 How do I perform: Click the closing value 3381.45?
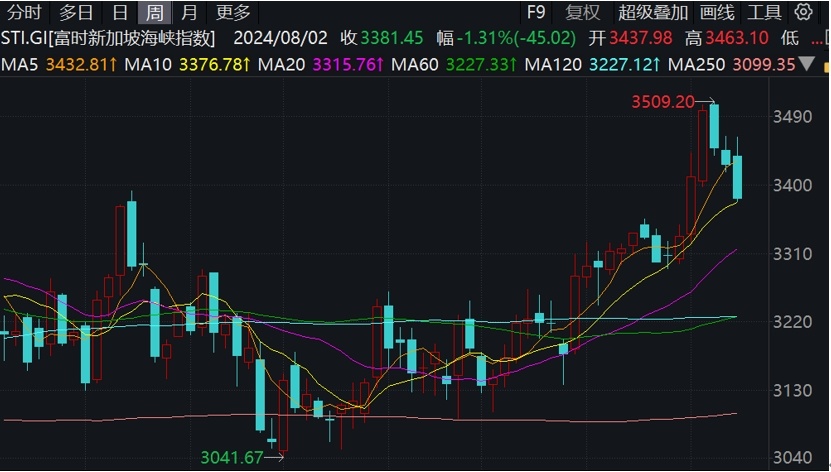392,38
